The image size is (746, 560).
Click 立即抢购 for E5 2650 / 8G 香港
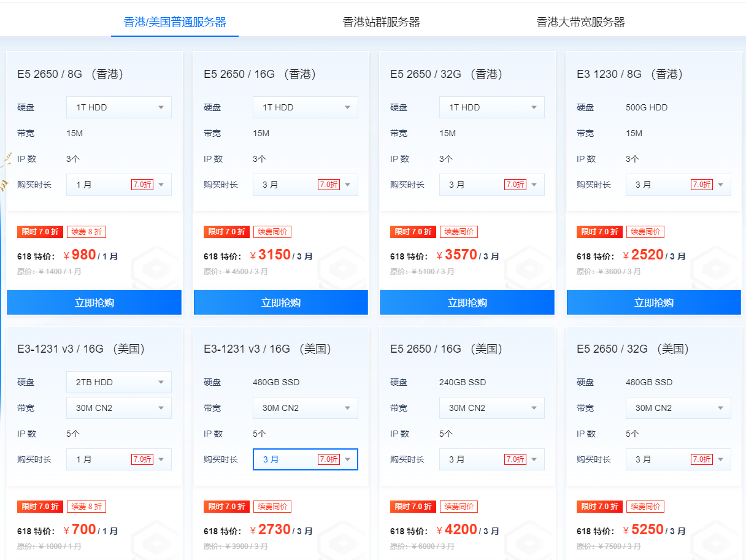[94, 302]
